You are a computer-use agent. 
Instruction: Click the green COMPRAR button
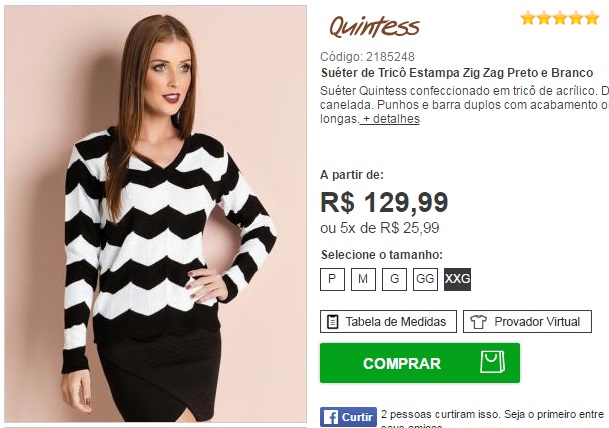(420, 363)
